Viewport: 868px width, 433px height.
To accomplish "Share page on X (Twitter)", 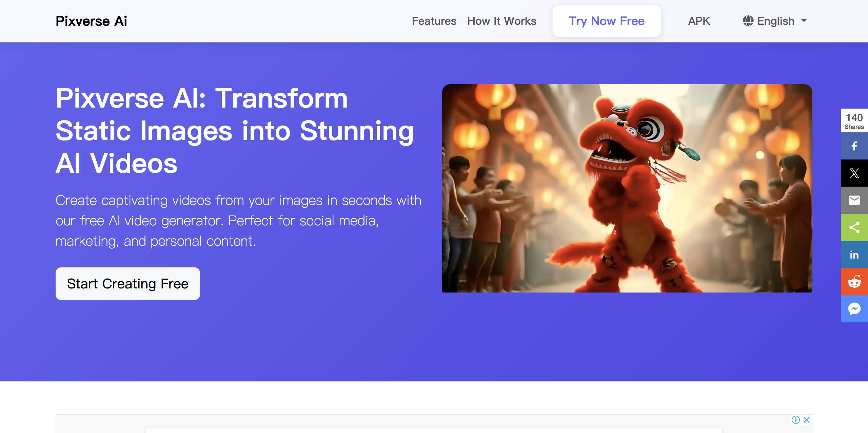I will pos(854,173).
